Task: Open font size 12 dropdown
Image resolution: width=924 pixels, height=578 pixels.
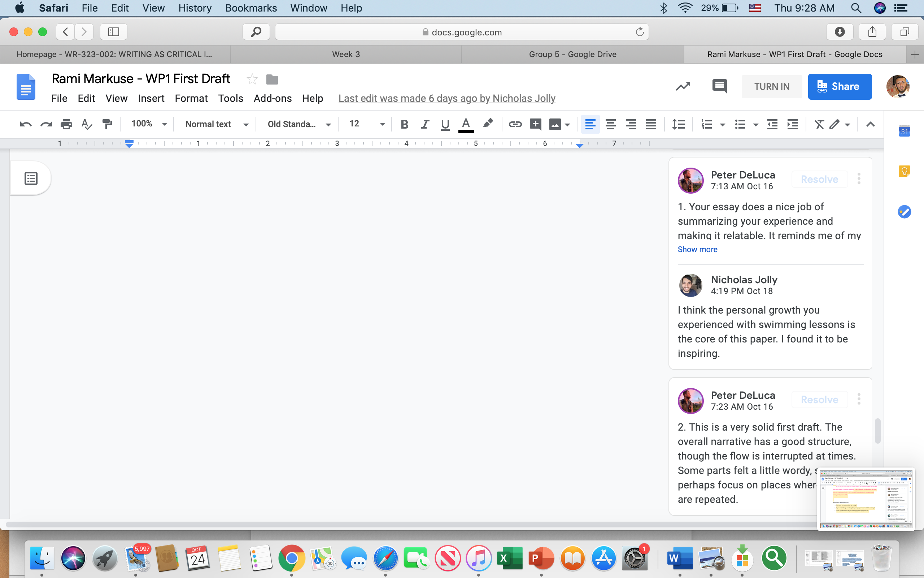Action: (x=367, y=124)
